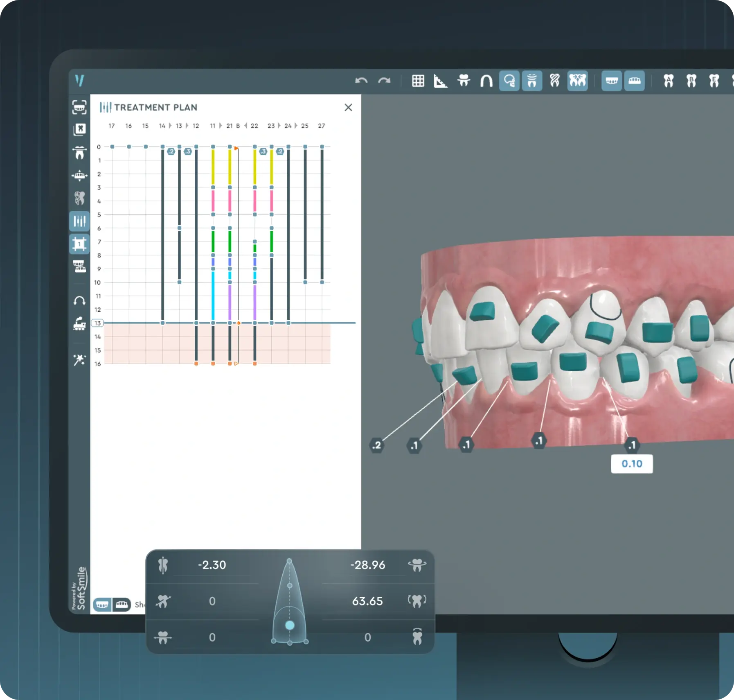
Task: Enable the grid overlay tool
Action: (418, 81)
